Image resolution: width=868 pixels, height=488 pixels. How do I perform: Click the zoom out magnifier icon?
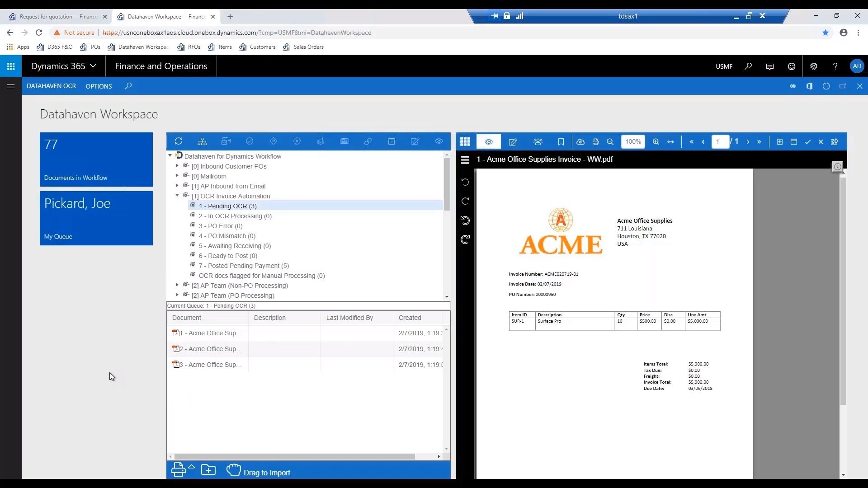(610, 141)
